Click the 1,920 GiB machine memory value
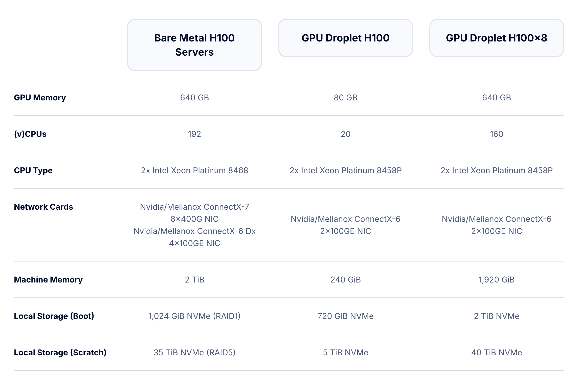Image resolution: width=578 pixels, height=392 pixels. (x=496, y=280)
